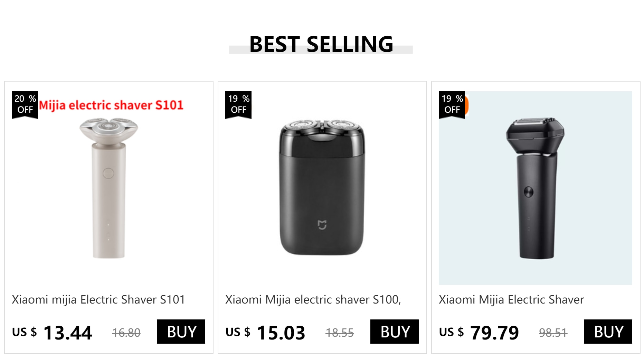Image resolution: width=644 pixels, height=363 pixels.
Task: Click the 19% OFF badge on third product
Action: pyautogui.click(x=452, y=105)
